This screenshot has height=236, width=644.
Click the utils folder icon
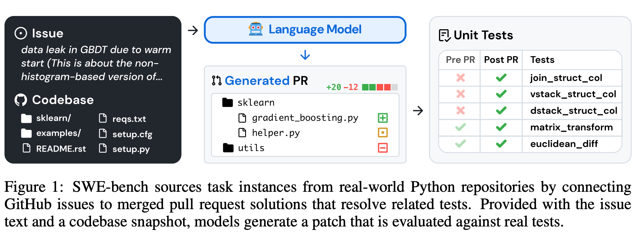click(228, 148)
